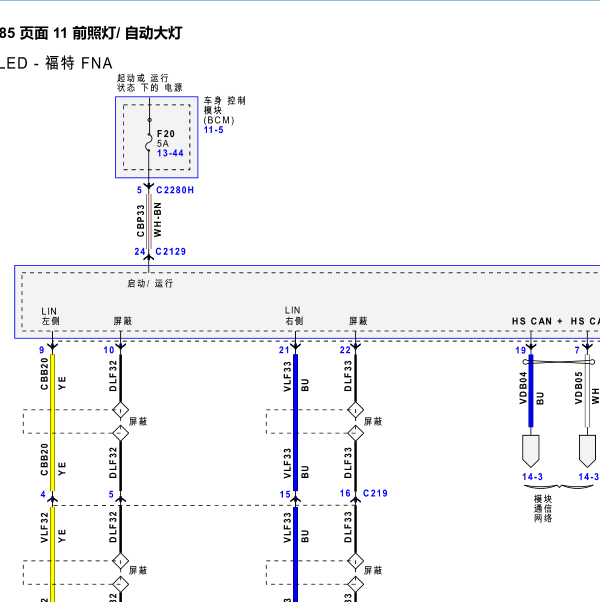Follow the 14-3 reference below wire VDB04

(x=532, y=477)
